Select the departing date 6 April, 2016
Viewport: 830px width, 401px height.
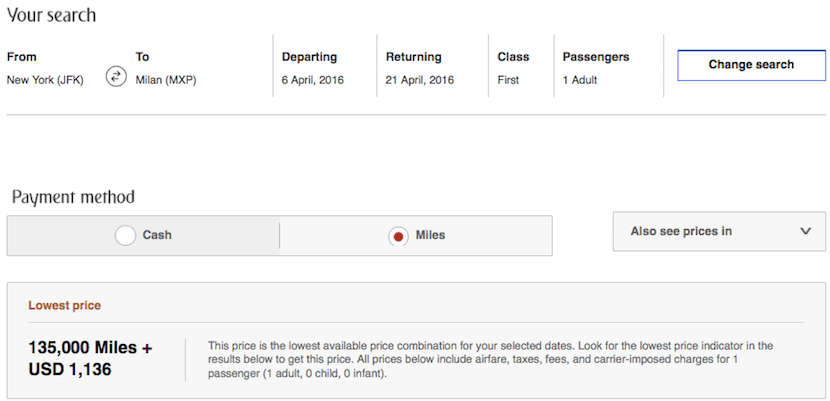(313, 80)
